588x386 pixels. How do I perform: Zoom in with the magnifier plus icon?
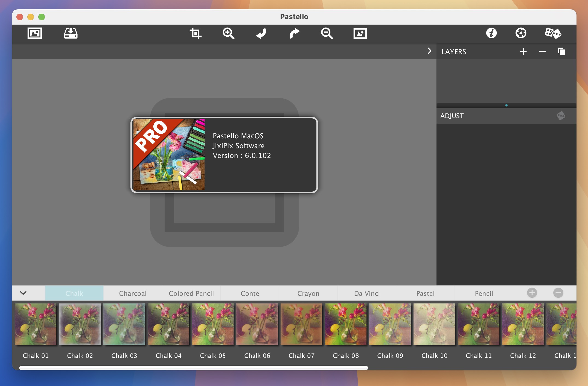[x=228, y=34]
